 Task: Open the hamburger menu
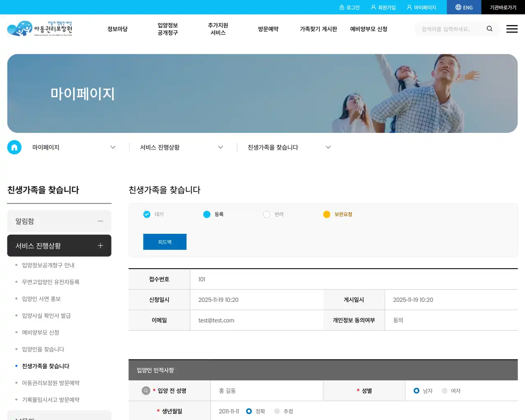click(512, 29)
